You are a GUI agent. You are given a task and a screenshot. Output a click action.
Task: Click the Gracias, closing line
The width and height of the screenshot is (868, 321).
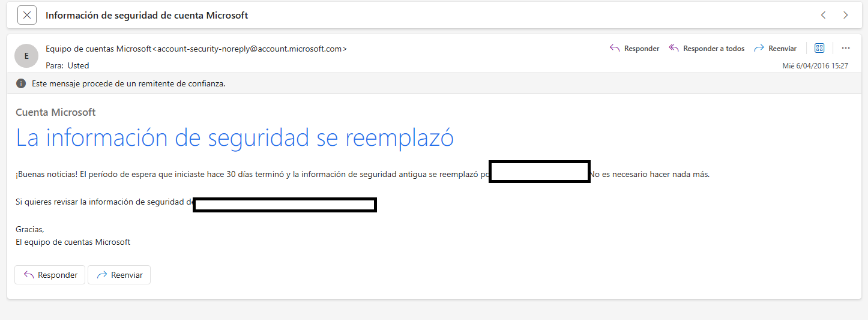pyautogui.click(x=30, y=229)
